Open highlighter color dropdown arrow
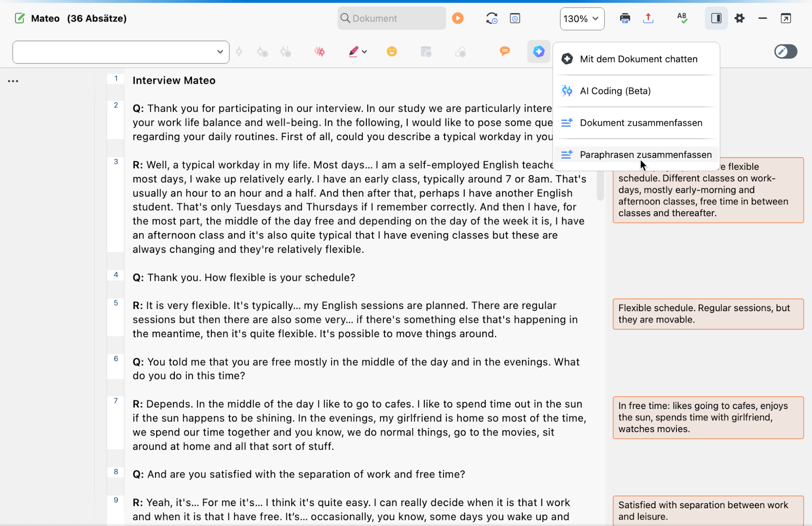Image resolution: width=812 pixels, height=526 pixels. [365, 52]
